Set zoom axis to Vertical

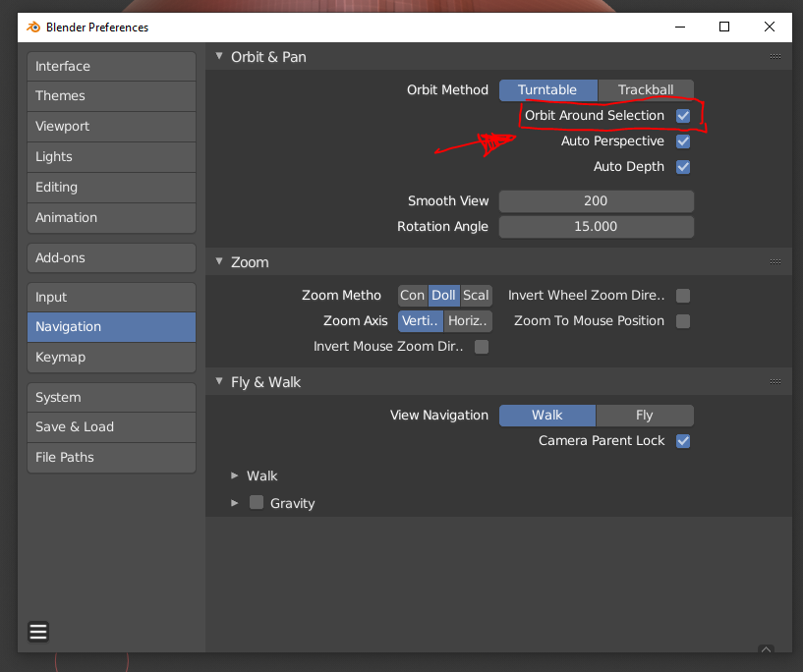(421, 321)
